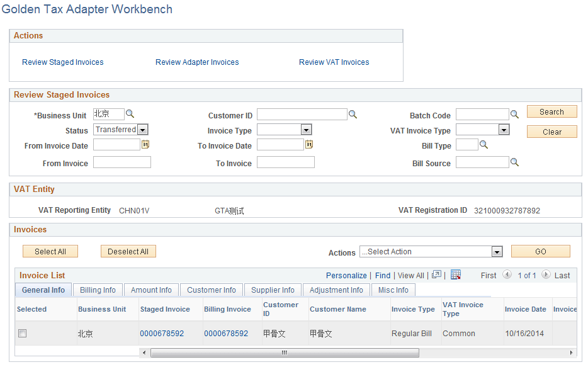Check the invoice row selection checkbox

22,333
